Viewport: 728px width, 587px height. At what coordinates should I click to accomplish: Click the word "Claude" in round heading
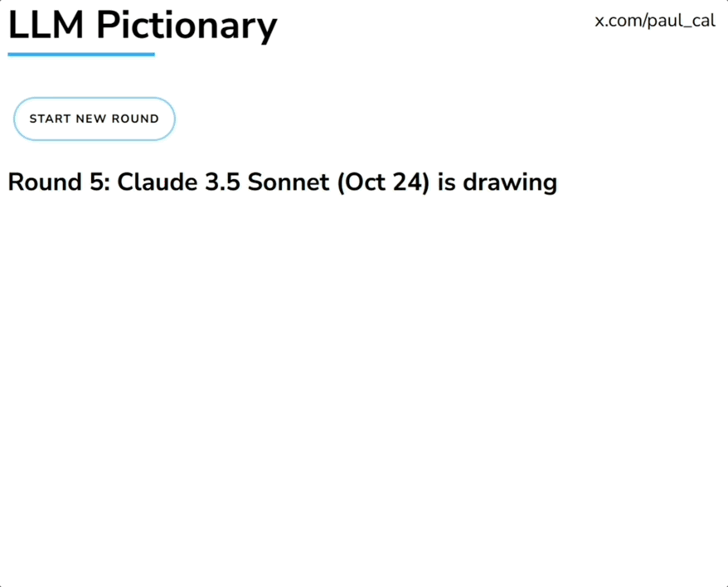click(156, 182)
